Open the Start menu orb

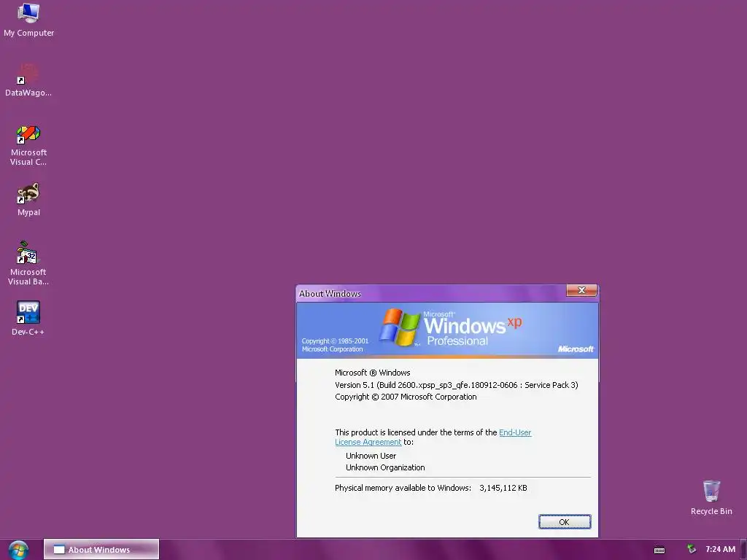(18, 550)
